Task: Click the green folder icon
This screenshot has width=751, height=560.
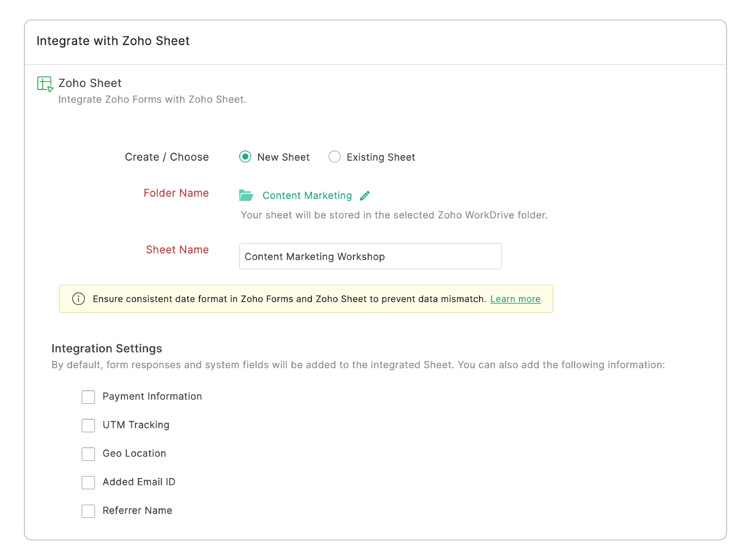Action: pos(246,195)
